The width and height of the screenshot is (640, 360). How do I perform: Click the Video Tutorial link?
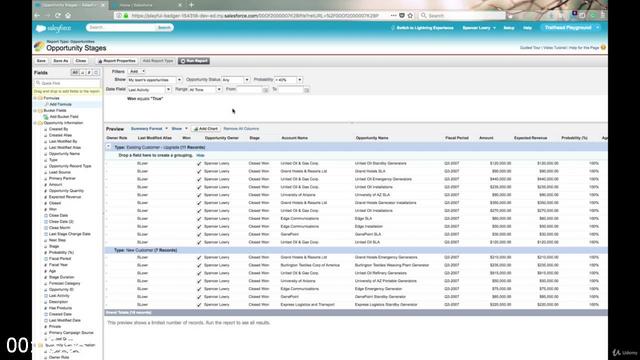coord(555,48)
